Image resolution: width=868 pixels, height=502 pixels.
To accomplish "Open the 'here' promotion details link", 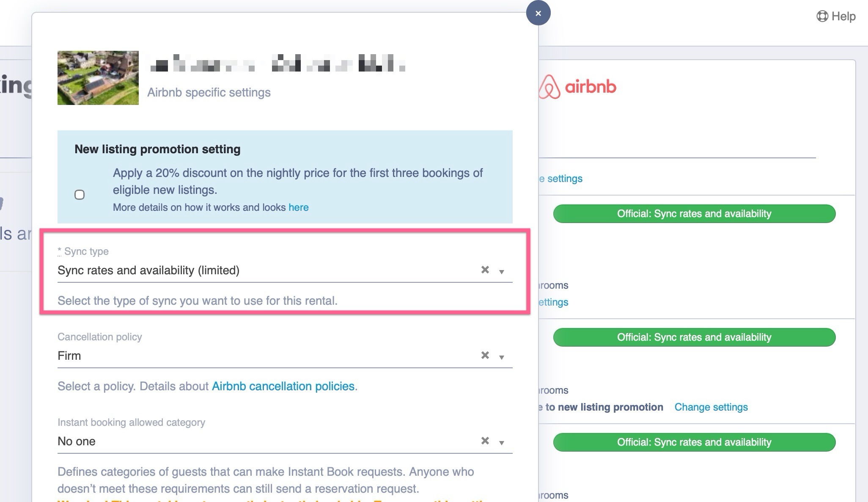I will [298, 207].
